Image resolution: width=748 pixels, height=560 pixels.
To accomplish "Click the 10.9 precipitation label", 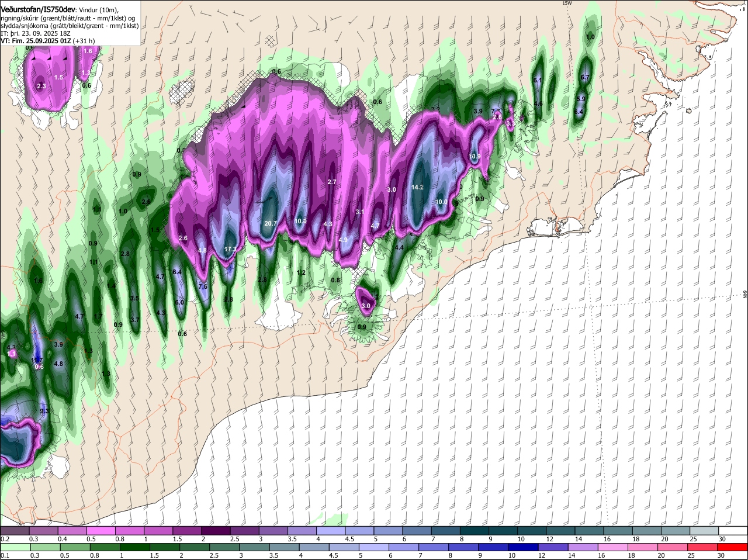I will (x=475, y=157).
